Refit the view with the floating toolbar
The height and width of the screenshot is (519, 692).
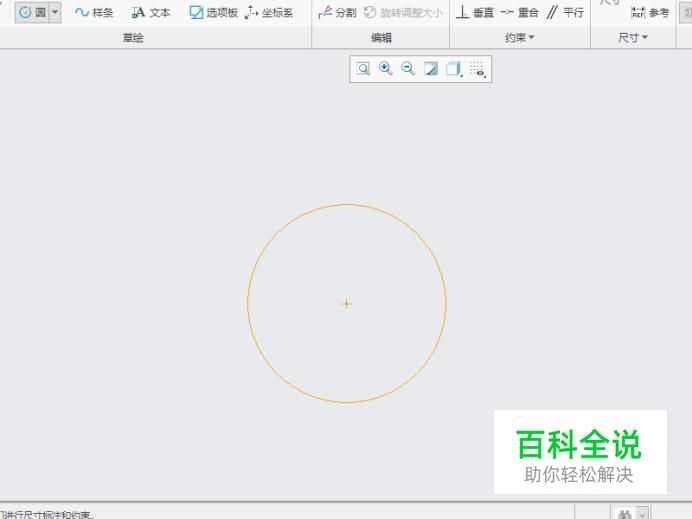tap(363, 69)
